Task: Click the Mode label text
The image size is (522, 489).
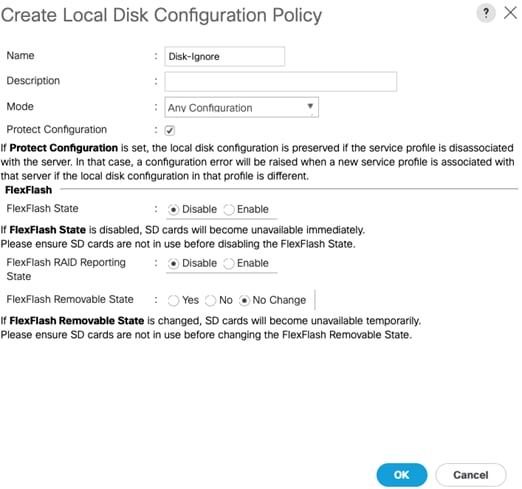Action: coord(20,107)
